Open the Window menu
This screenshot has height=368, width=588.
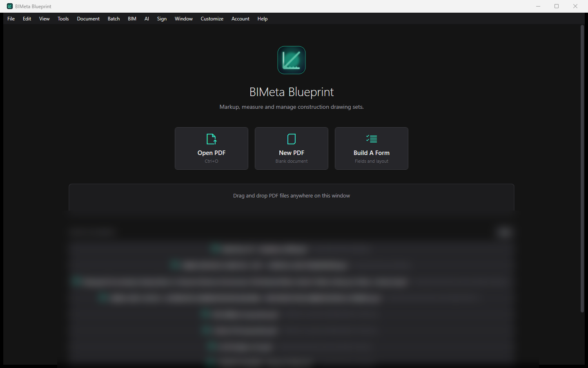[x=184, y=19]
